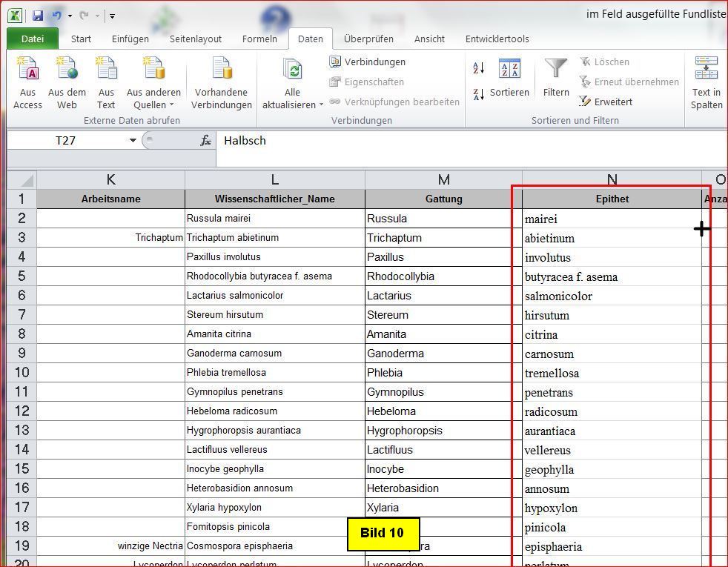Select column M by its header
The height and width of the screenshot is (567, 728).
(x=443, y=179)
